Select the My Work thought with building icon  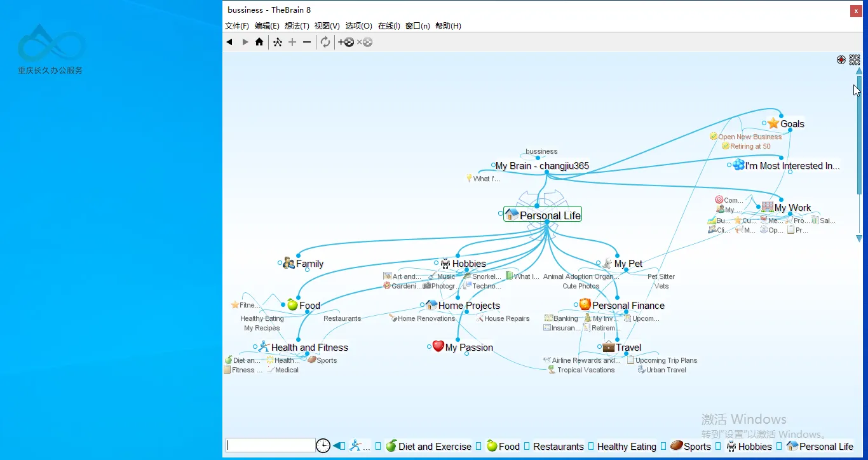point(786,208)
